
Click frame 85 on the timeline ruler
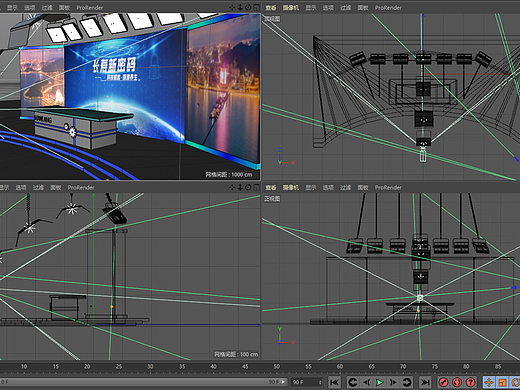pyautogui.click(x=498, y=366)
